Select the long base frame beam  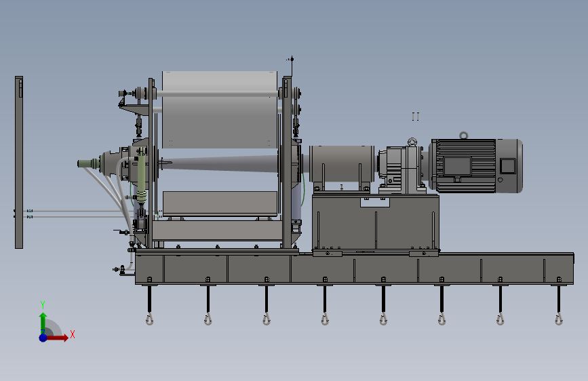pos(355,268)
